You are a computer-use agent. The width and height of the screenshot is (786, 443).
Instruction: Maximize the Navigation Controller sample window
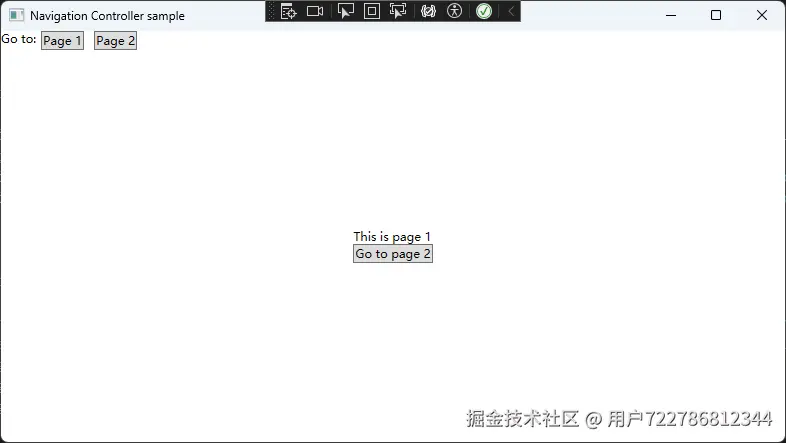(x=716, y=16)
